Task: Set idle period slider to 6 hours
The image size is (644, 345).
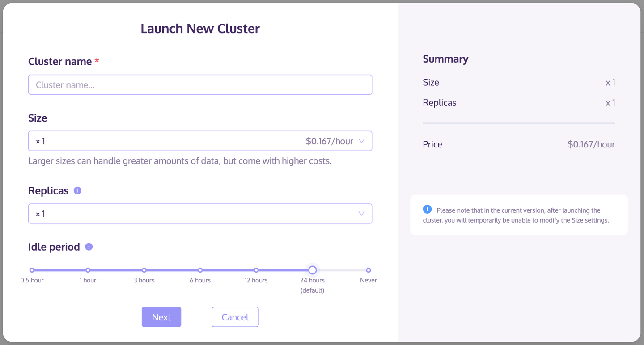Action: pyautogui.click(x=200, y=270)
